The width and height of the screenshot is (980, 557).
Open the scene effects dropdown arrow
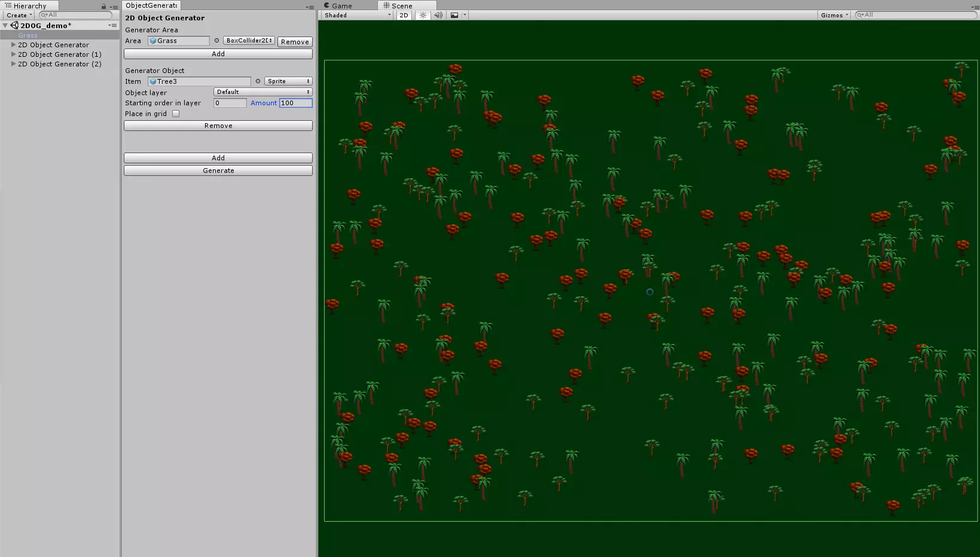(465, 16)
